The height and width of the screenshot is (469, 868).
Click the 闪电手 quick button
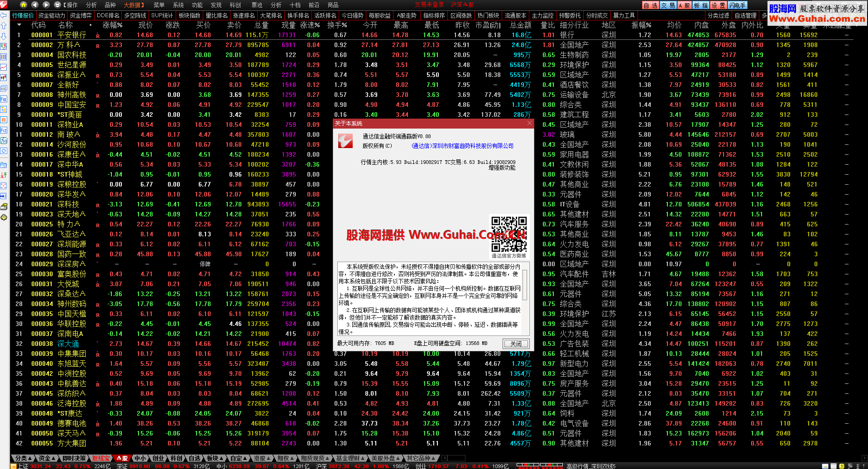point(738,5)
